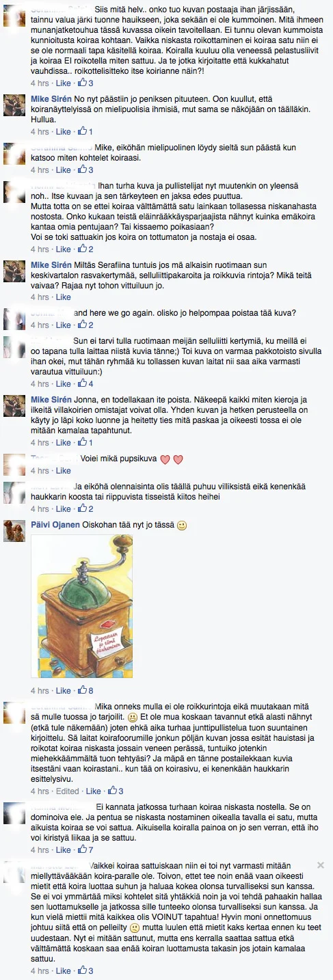Image resolution: width=333 pixels, height=980 pixels.
Task: Like Päivi Ojanen's 'Oiskohan tää nyt' comment
Action: coord(63,690)
